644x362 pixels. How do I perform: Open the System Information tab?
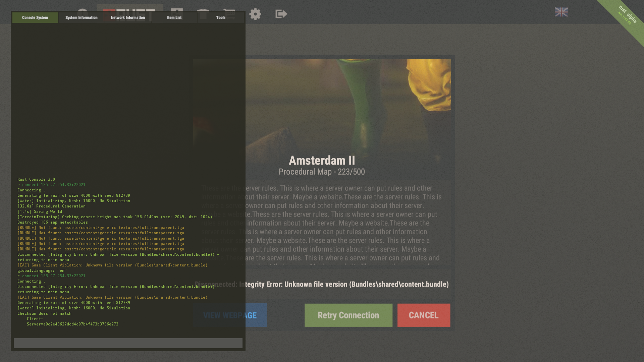coord(82,17)
